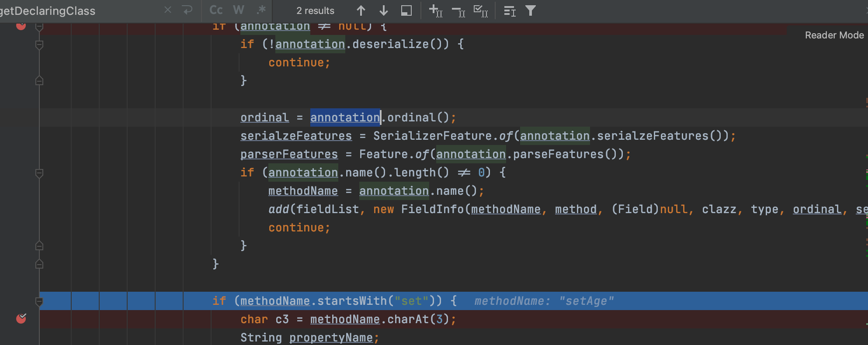868x345 pixels.
Task: Unselect occurrence icon in find toolbar
Action: coord(458,11)
